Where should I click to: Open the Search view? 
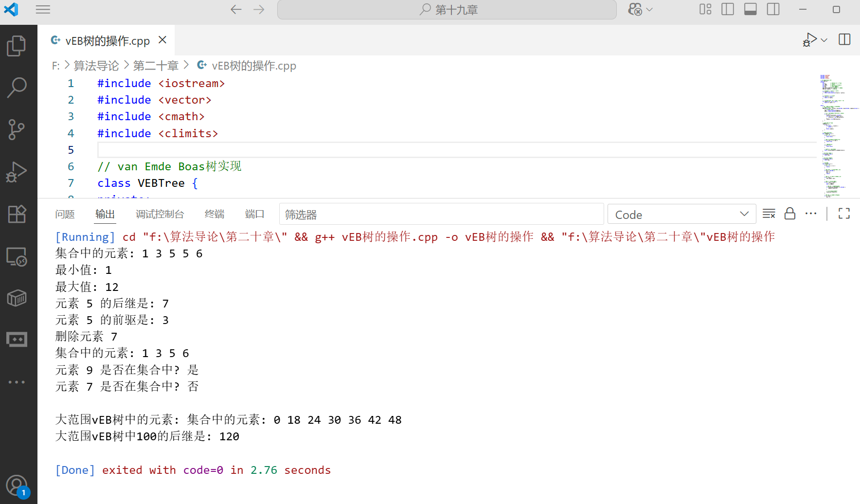click(x=17, y=88)
